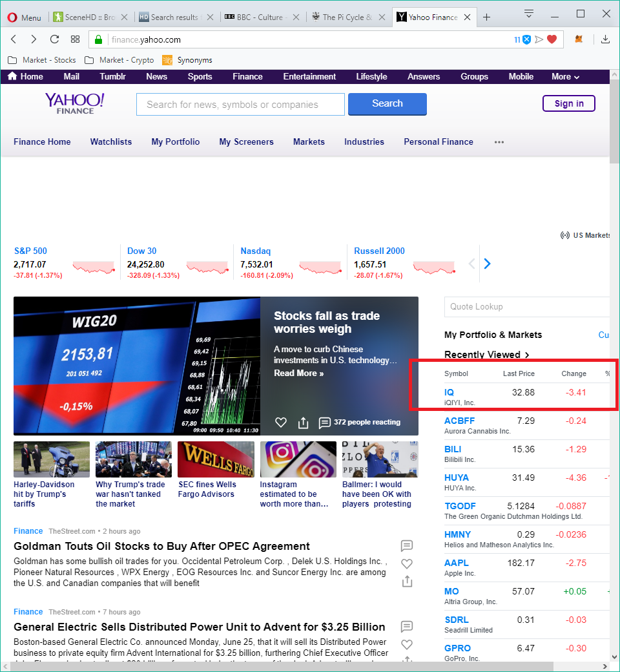Viewport: 620px width, 672px height.
Task: Click Read More on Stocks fall story
Action: pyautogui.click(x=298, y=373)
